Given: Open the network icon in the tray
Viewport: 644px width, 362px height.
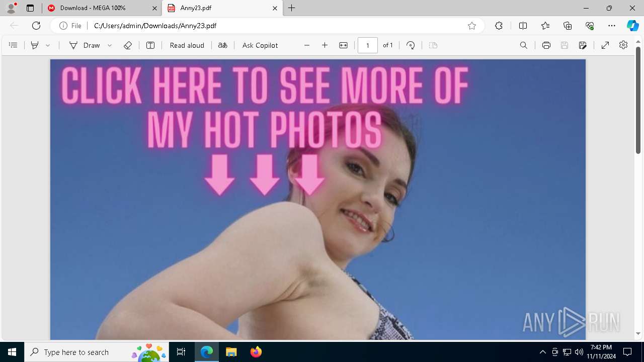Looking at the screenshot, I should click(567, 352).
